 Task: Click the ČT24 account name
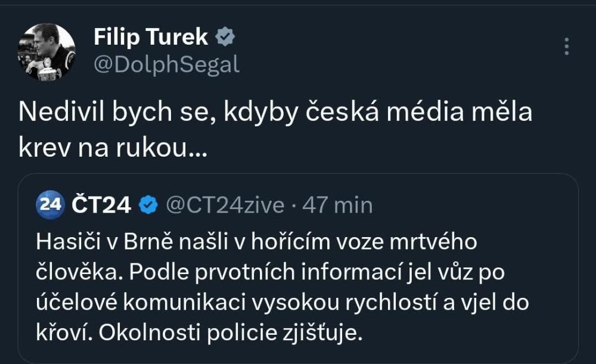point(101,206)
